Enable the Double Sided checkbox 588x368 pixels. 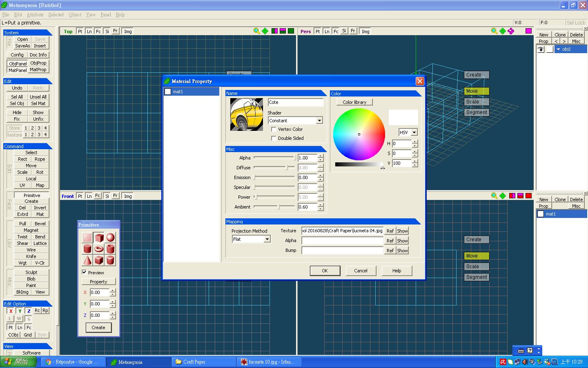point(274,138)
